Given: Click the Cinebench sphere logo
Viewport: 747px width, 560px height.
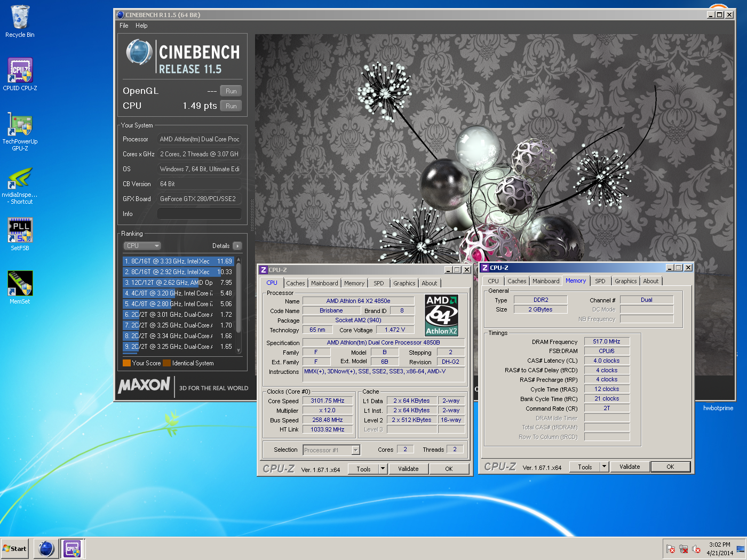Looking at the screenshot, I should coord(139,52).
